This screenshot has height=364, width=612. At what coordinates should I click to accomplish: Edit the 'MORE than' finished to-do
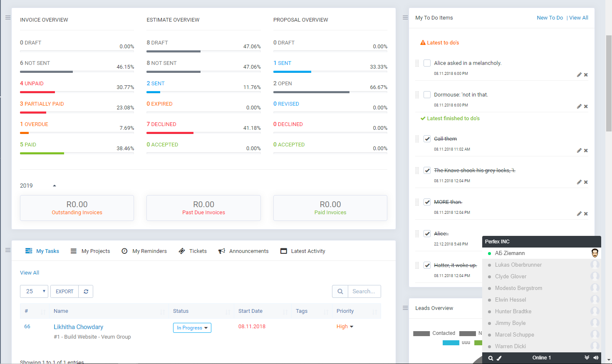579,214
